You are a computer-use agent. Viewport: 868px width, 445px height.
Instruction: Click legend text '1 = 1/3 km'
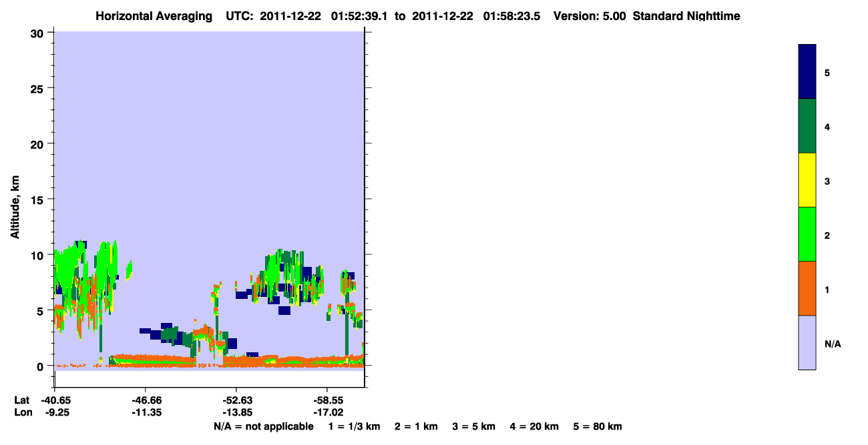pos(355,426)
